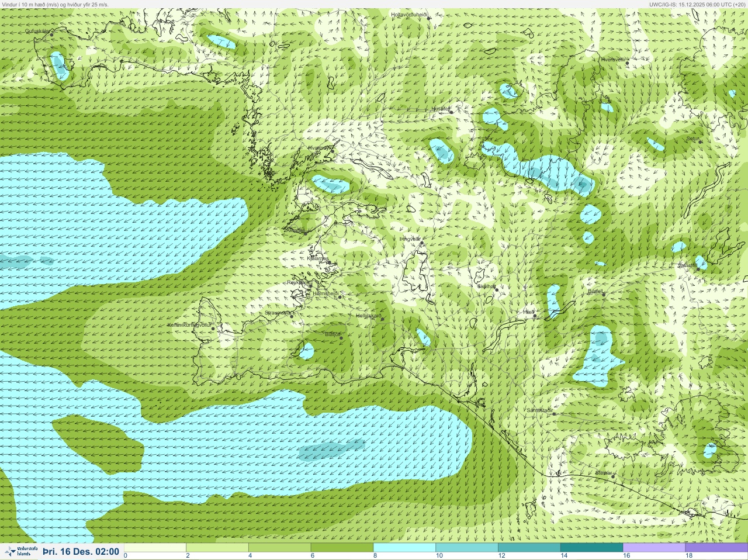Click the Kjalarnes station label
Image resolution: width=748 pixels, height=560 pixels.
[318, 258]
